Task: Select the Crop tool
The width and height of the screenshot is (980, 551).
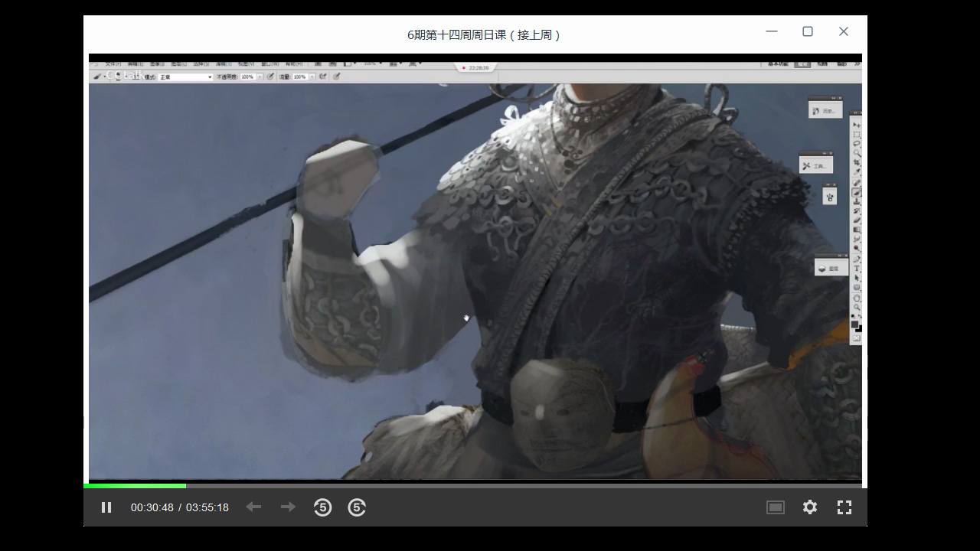Action: point(857,163)
